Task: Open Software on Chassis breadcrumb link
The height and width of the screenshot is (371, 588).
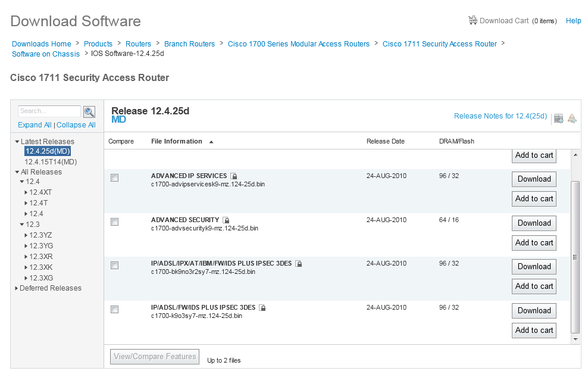Action: (x=46, y=54)
